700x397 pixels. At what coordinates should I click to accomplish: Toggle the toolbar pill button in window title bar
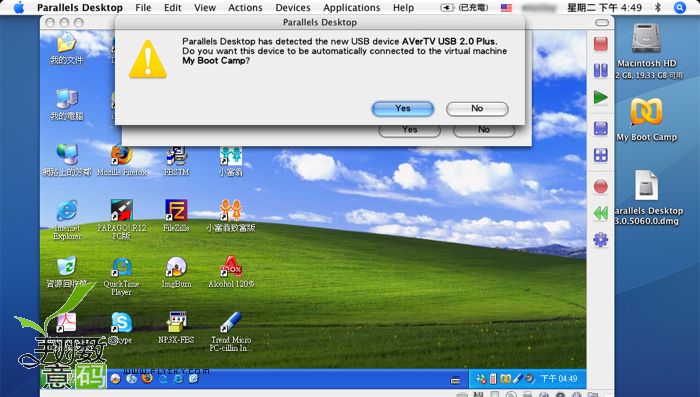602,22
